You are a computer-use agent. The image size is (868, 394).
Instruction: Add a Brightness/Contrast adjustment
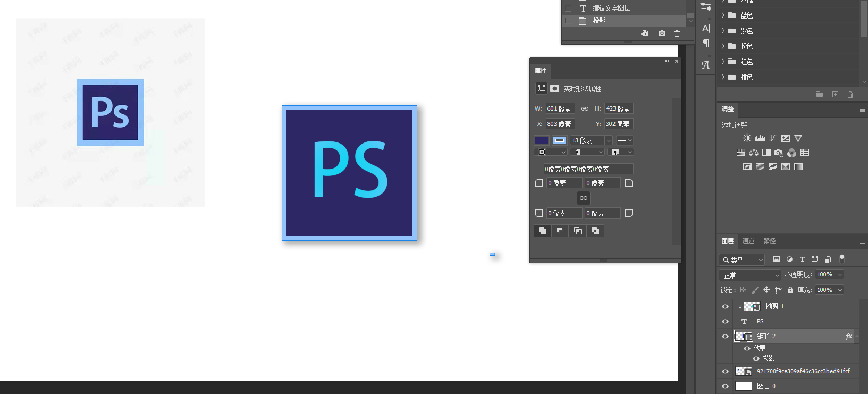(747, 138)
